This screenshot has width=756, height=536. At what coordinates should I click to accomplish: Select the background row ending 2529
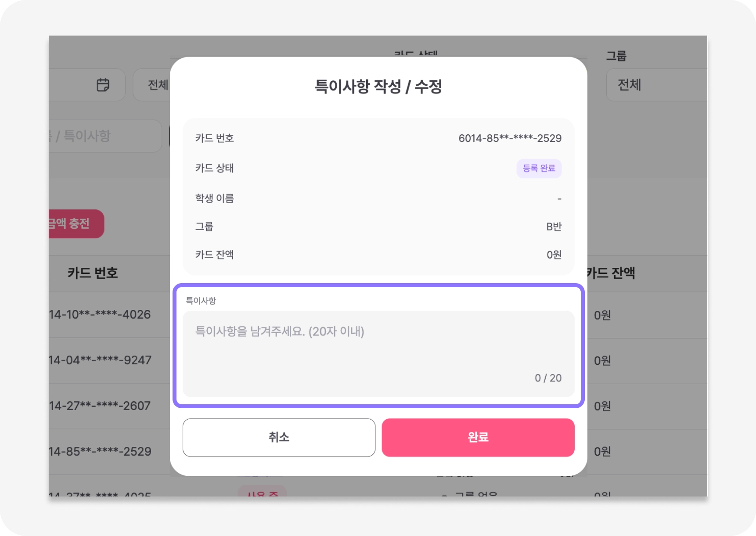100,452
